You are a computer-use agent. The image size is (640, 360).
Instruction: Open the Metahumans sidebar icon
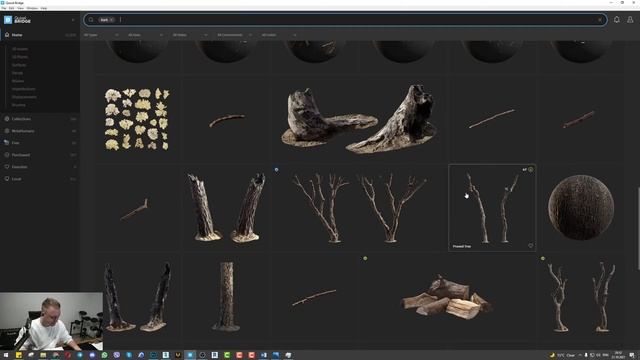point(7,131)
